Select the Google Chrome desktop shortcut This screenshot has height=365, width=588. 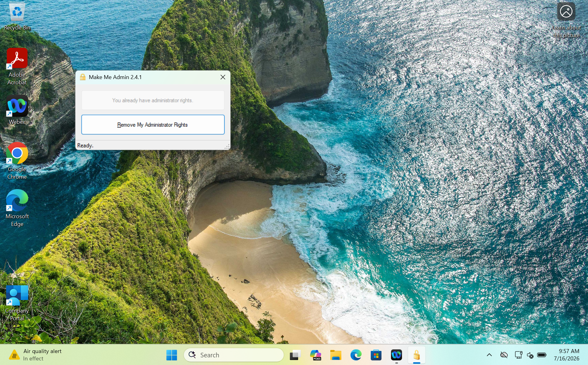[x=17, y=161]
